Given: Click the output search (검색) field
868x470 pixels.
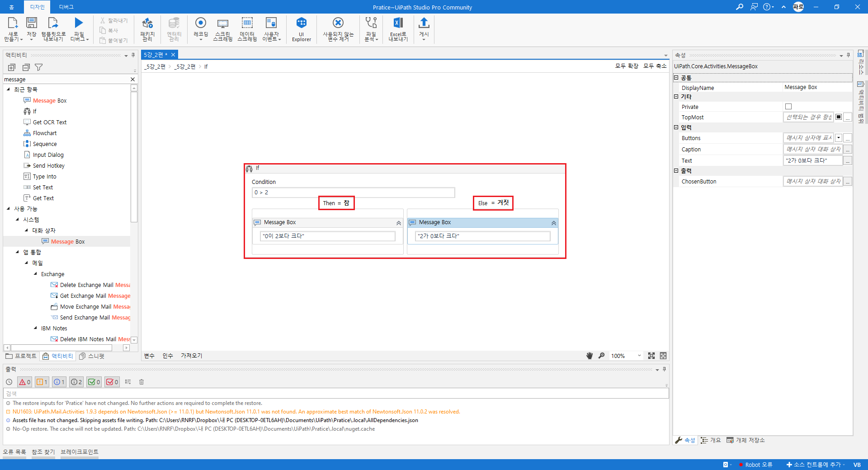Looking at the screenshot, I should tap(336, 394).
